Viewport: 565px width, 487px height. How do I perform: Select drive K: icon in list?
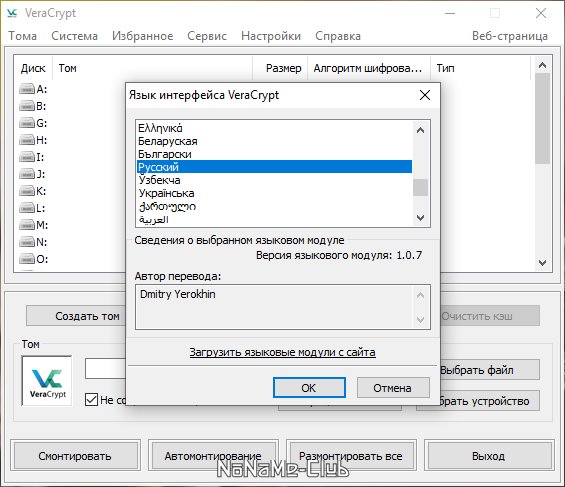pos(27,191)
